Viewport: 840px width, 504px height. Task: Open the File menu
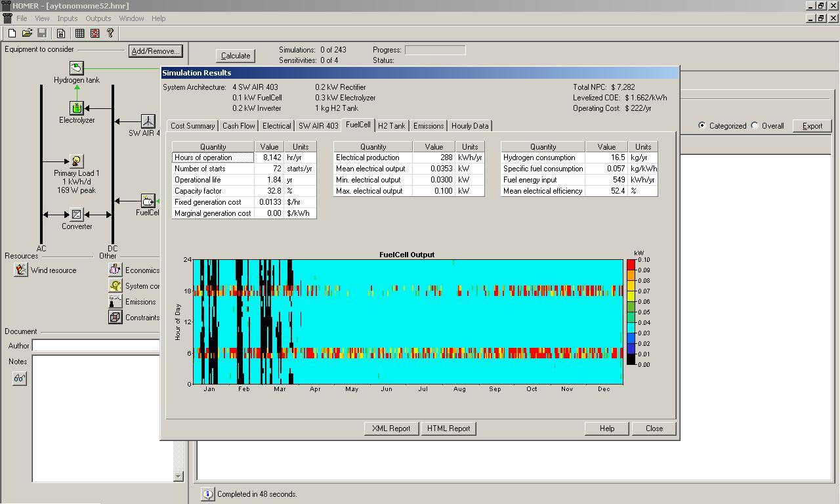click(x=22, y=18)
